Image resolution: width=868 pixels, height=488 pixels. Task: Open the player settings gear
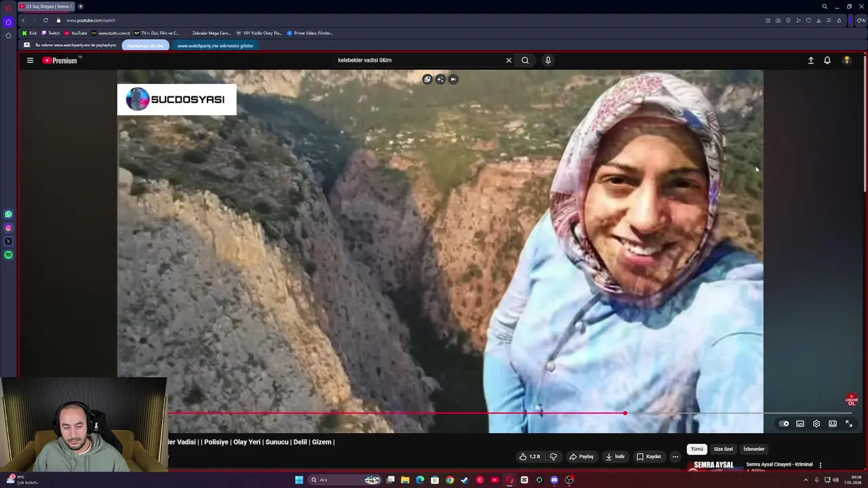(x=816, y=424)
